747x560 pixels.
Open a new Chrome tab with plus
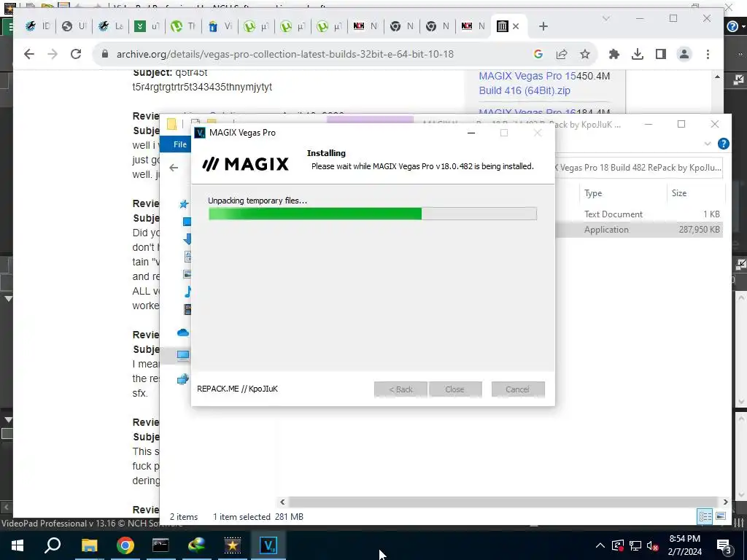coord(543,26)
